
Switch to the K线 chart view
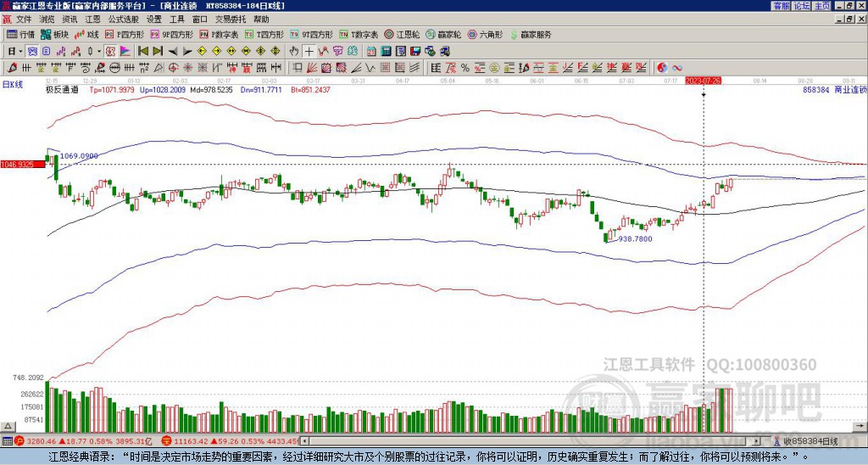pos(86,34)
